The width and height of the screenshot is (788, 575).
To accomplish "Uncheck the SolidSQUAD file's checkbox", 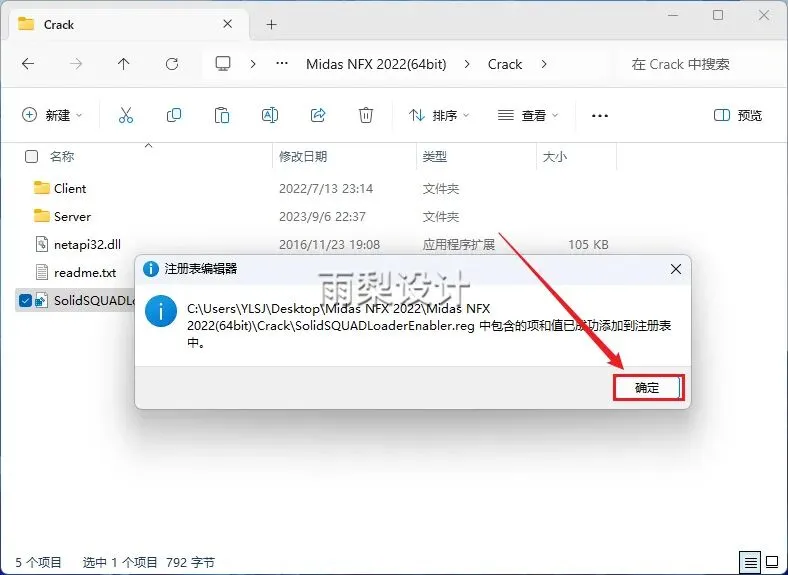I will (25, 301).
